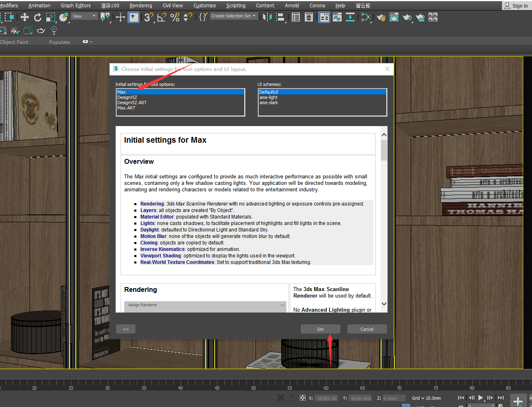Viewport: 532px width, 407px height.
Task: Toggle the ribbon display
Action: click(x=324, y=17)
